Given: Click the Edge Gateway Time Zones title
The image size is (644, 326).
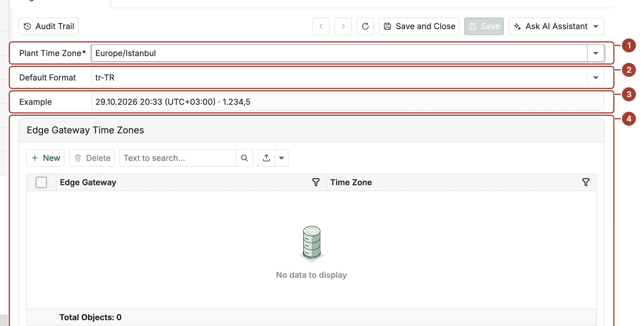Looking at the screenshot, I should pyautogui.click(x=85, y=130).
